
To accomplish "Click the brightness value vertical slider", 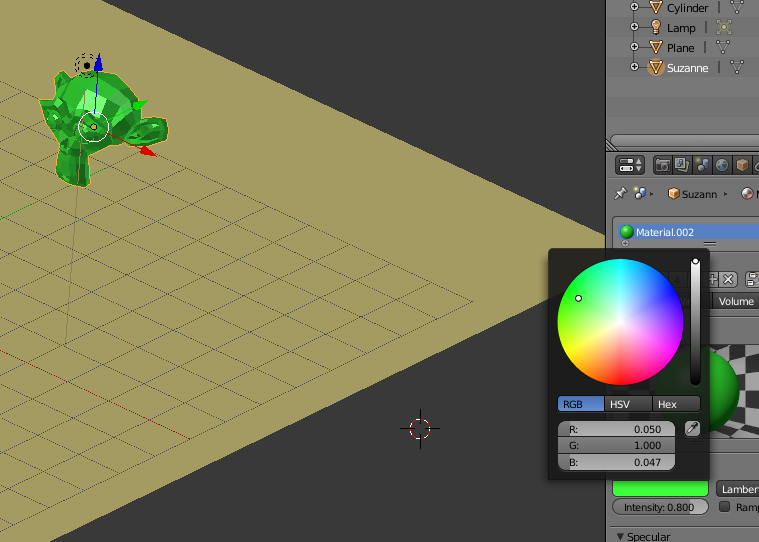I will pyautogui.click(x=696, y=322).
